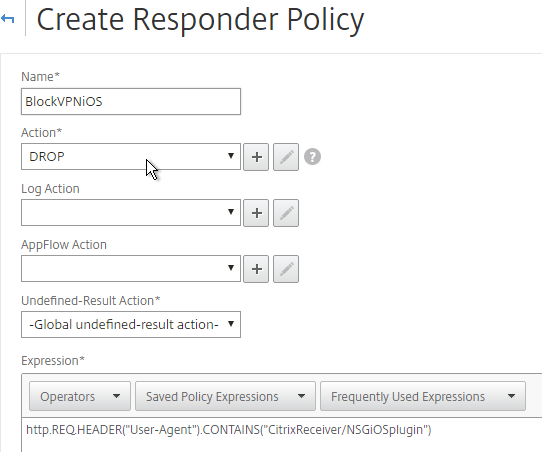Click the Saved Policy Expressions dropdown arrow
This screenshot has height=452, width=542.
(301, 396)
